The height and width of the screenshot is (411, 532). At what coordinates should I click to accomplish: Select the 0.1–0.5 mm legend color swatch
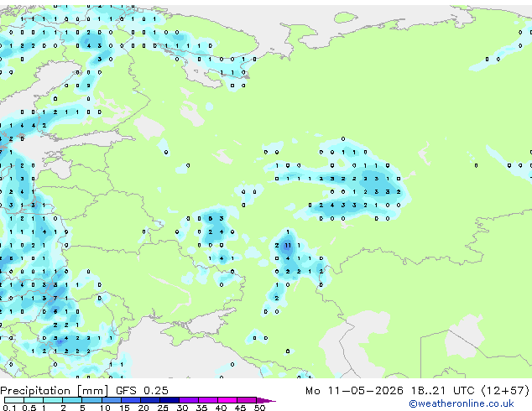[x=14, y=400]
